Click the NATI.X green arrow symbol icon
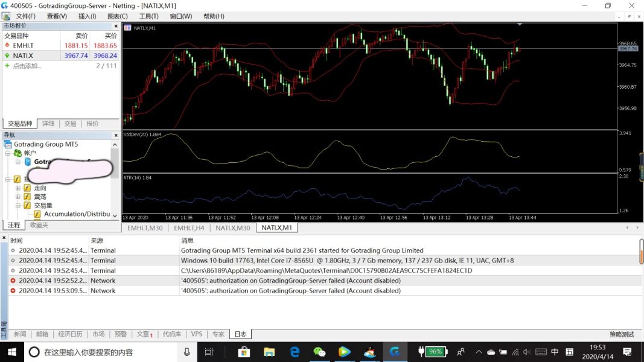This screenshot has width=644, height=362. [7, 56]
